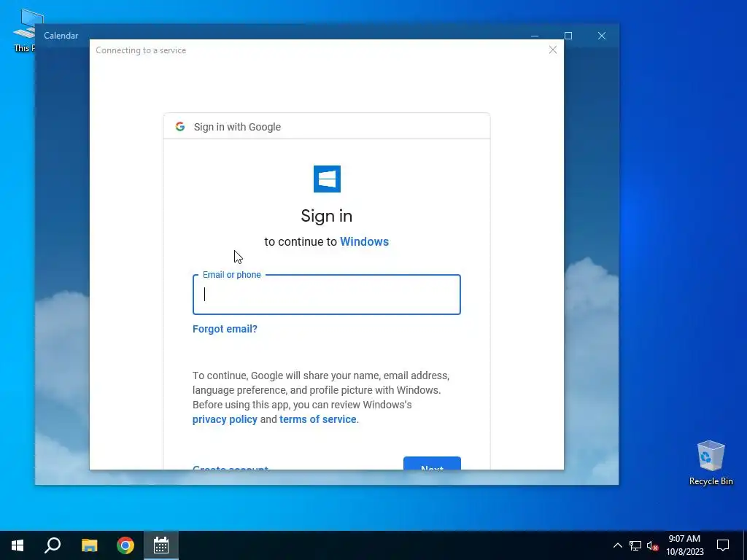Screen dimensions: 747x560
Task: Open the Forgot email? link
Action: (x=225, y=329)
